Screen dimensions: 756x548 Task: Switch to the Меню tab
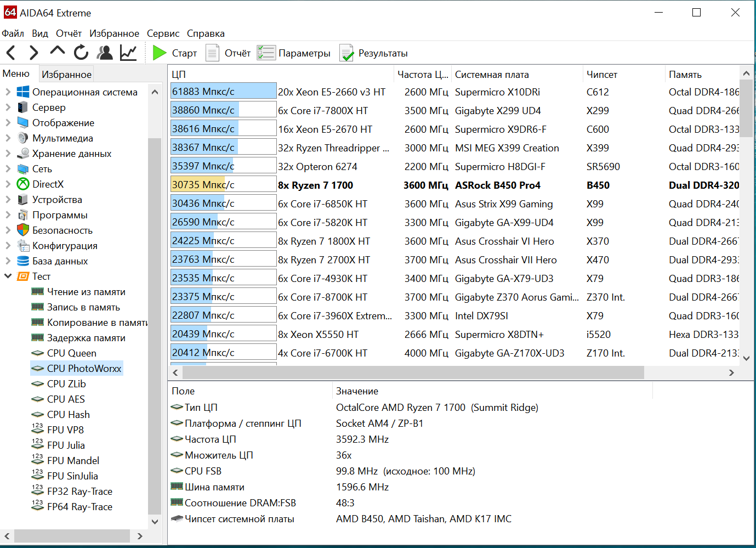[x=16, y=74]
